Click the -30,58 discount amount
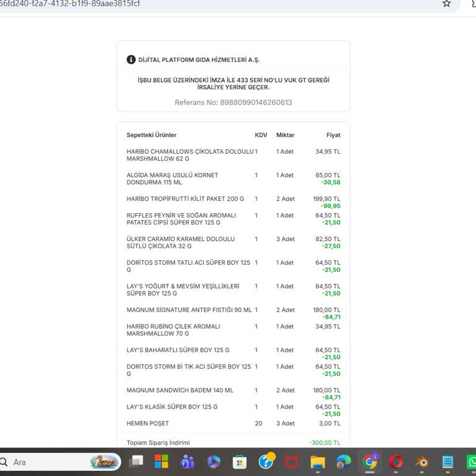 (x=330, y=182)
